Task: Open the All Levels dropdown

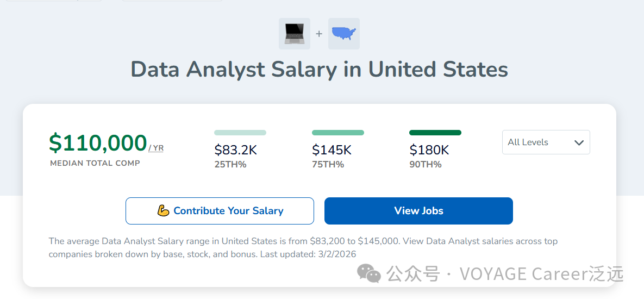Action: tap(546, 142)
